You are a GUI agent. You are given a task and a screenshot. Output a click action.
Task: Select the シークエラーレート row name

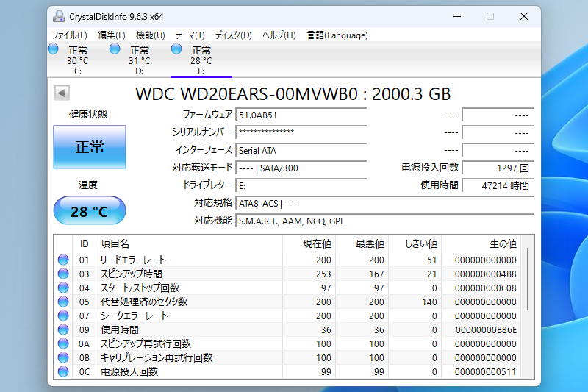point(134,316)
